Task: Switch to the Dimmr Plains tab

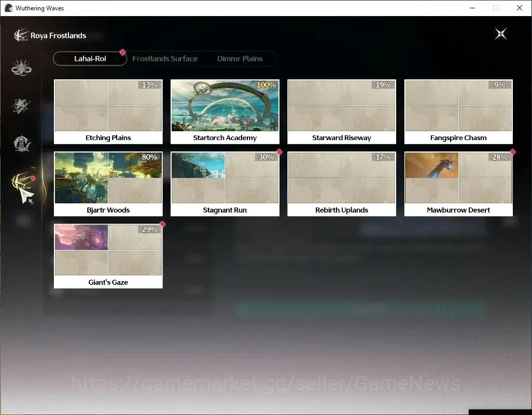Action: [x=240, y=59]
